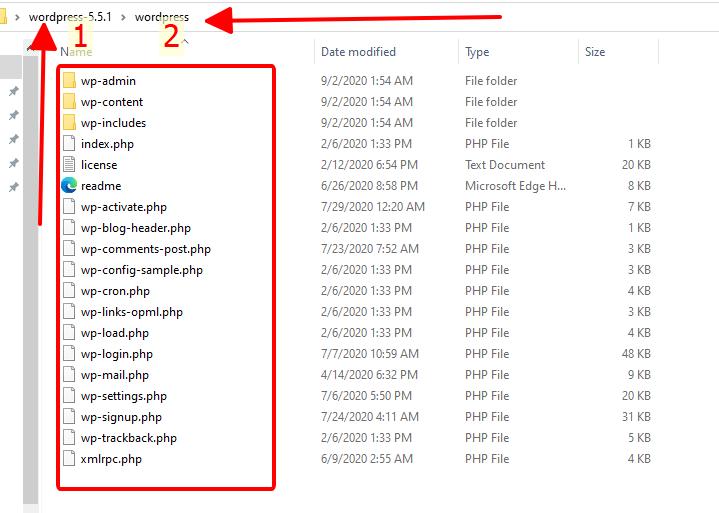The height and width of the screenshot is (513, 719).
Task: Click File folder type of wp-content
Action: point(491,102)
